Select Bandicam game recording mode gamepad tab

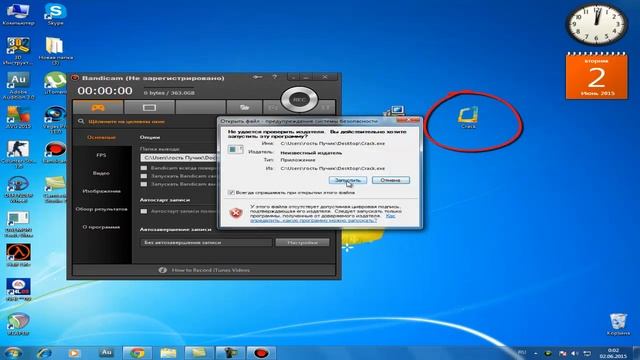pos(98,107)
